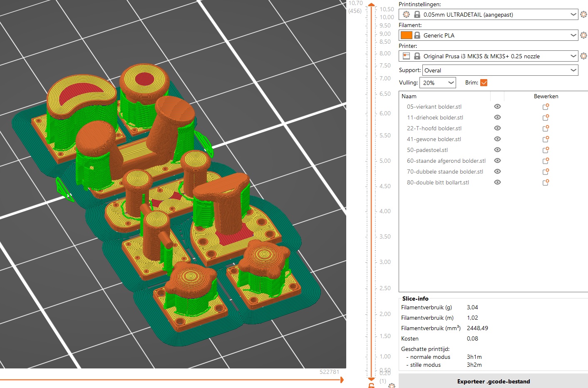588x388 pixels.
Task: Click the orange filament color swatch
Action: pos(406,35)
